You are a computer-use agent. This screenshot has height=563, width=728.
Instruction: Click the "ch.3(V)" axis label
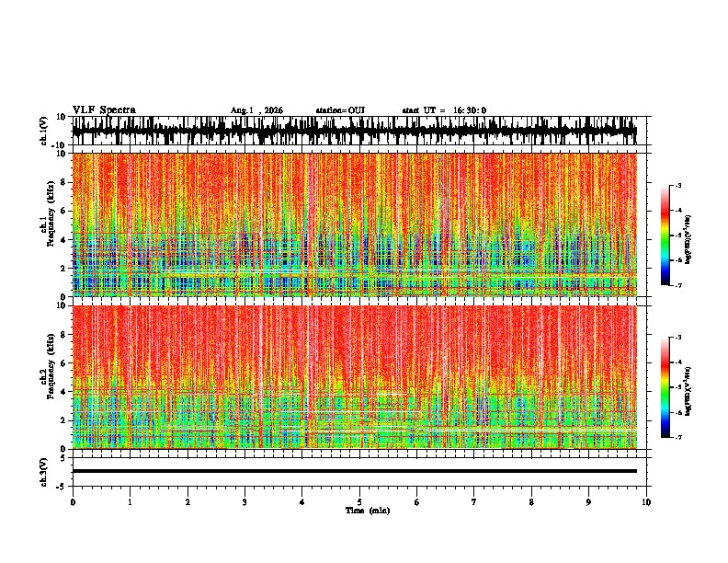pyautogui.click(x=44, y=473)
